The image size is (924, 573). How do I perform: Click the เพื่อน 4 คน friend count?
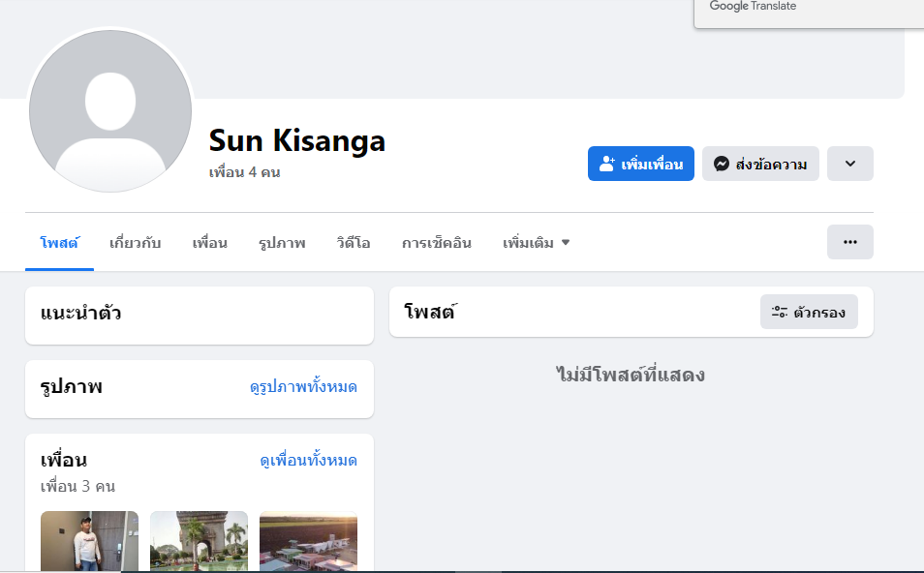[x=244, y=172]
